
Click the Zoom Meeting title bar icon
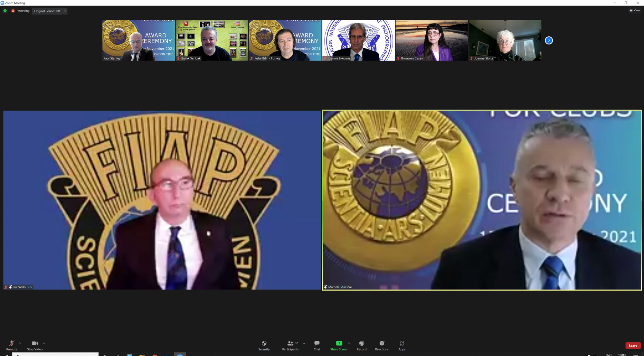pyautogui.click(x=2, y=3)
